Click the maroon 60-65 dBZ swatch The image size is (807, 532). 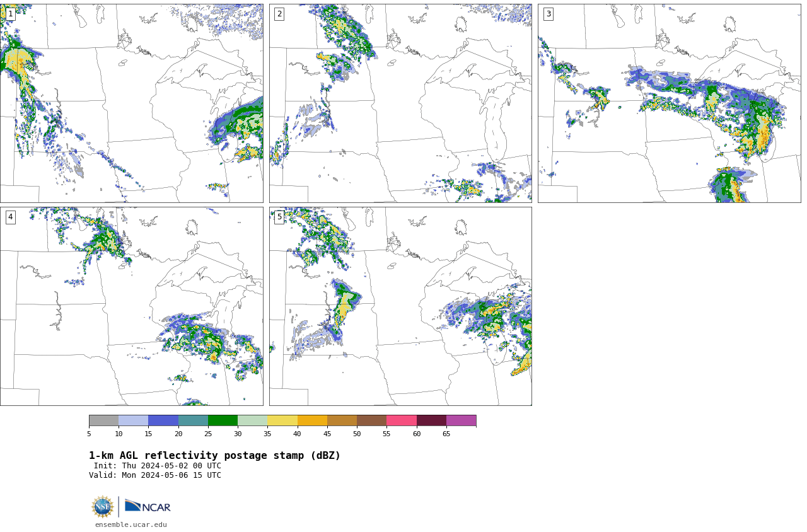(x=431, y=420)
